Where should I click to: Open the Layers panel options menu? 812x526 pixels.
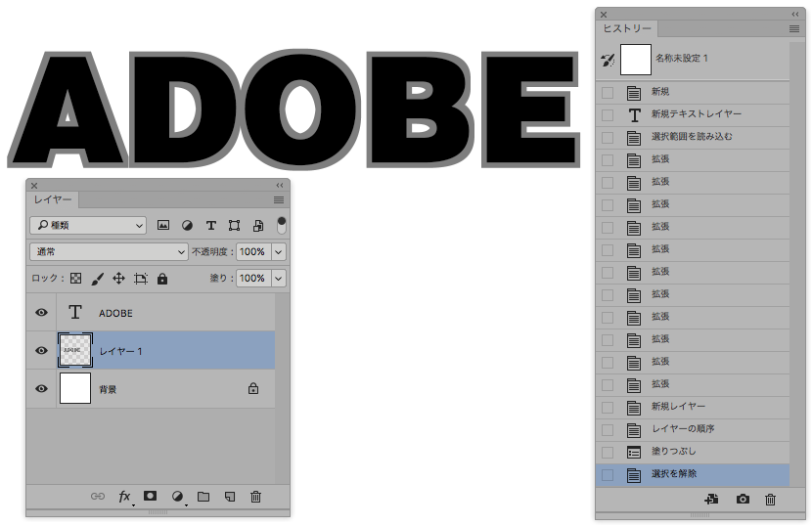tap(279, 199)
